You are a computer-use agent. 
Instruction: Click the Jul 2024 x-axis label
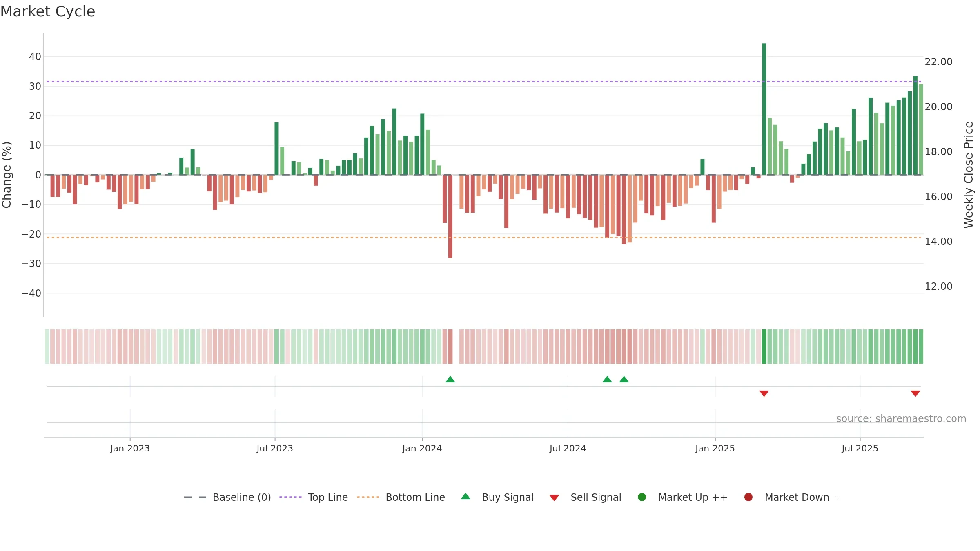coord(568,448)
